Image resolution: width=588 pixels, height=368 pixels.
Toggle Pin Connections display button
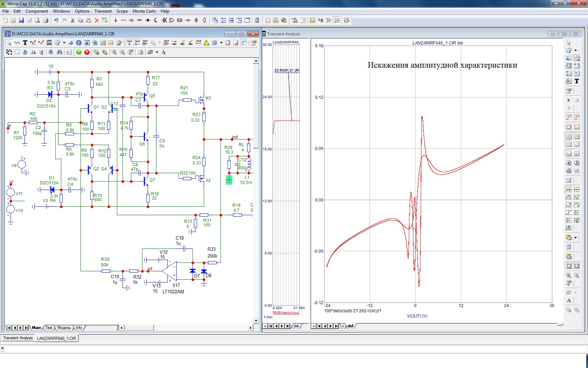coord(198,43)
